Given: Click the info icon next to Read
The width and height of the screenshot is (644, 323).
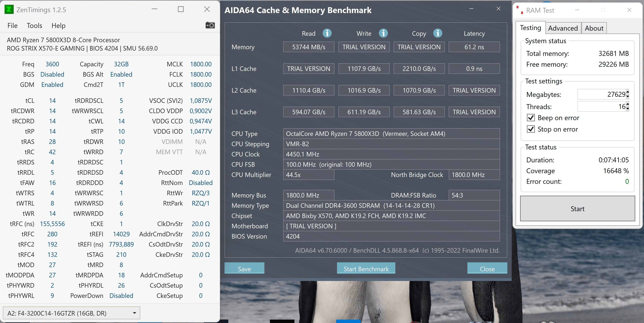Looking at the screenshot, I should pyautogui.click(x=327, y=33).
